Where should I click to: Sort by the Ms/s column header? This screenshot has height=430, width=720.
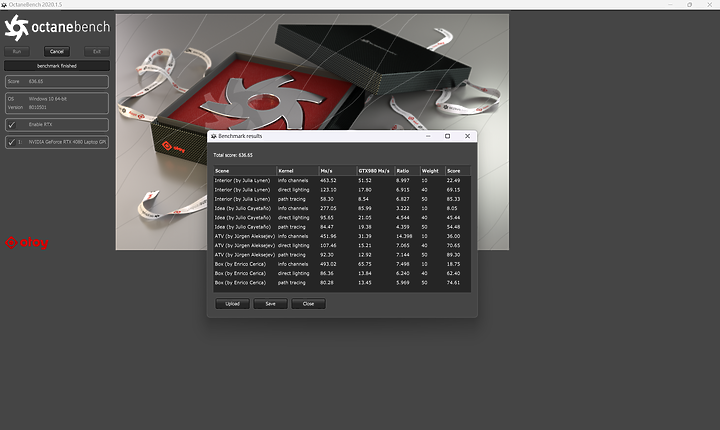(x=338, y=171)
